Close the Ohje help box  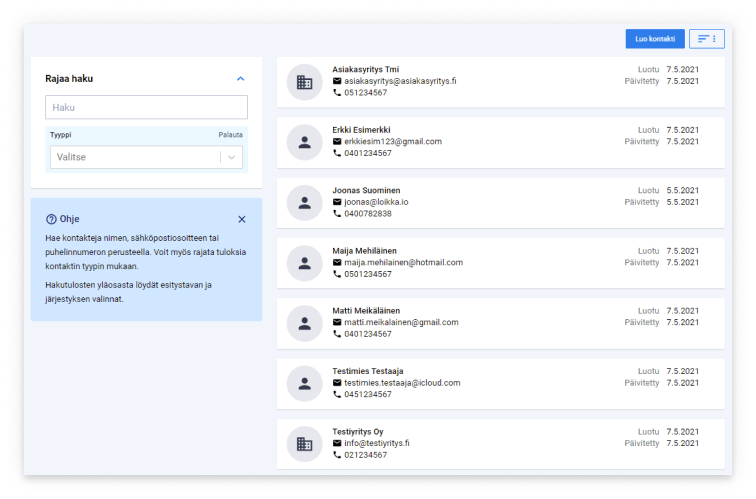[x=242, y=219]
